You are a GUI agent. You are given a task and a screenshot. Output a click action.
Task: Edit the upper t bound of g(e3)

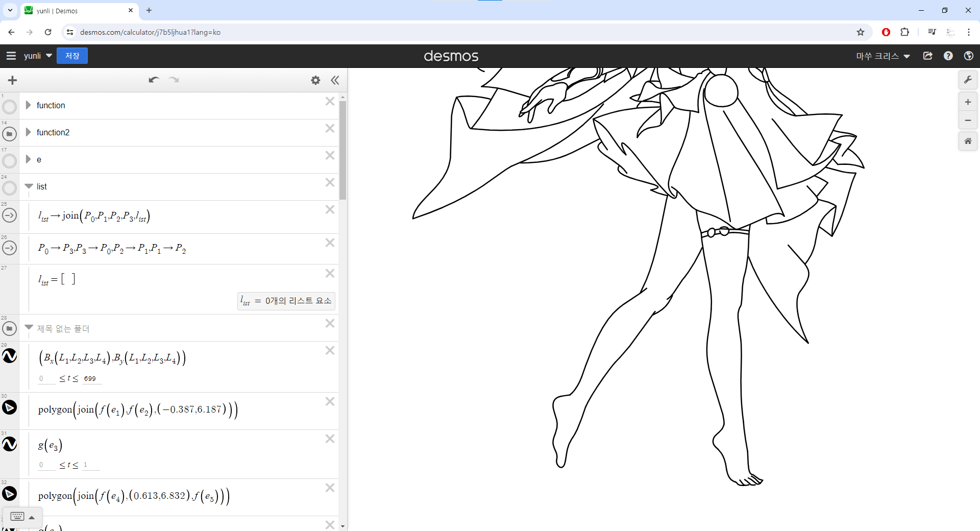pyautogui.click(x=90, y=465)
